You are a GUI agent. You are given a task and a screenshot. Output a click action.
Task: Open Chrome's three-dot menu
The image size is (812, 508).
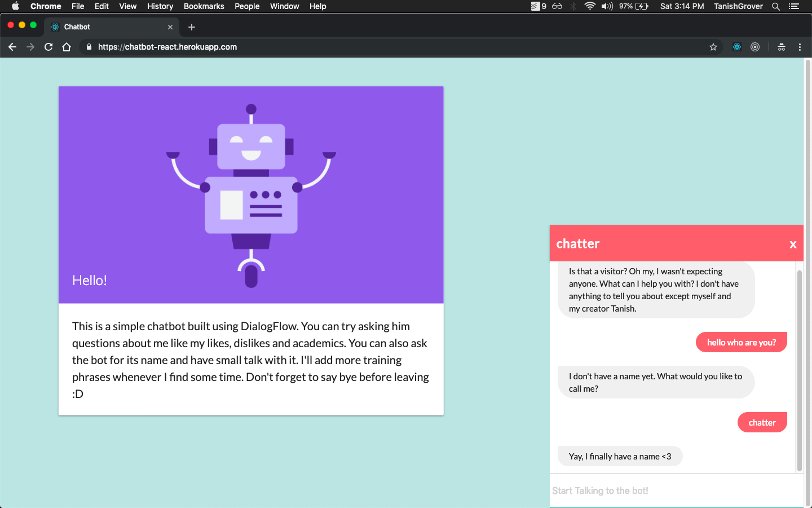[x=800, y=47]
